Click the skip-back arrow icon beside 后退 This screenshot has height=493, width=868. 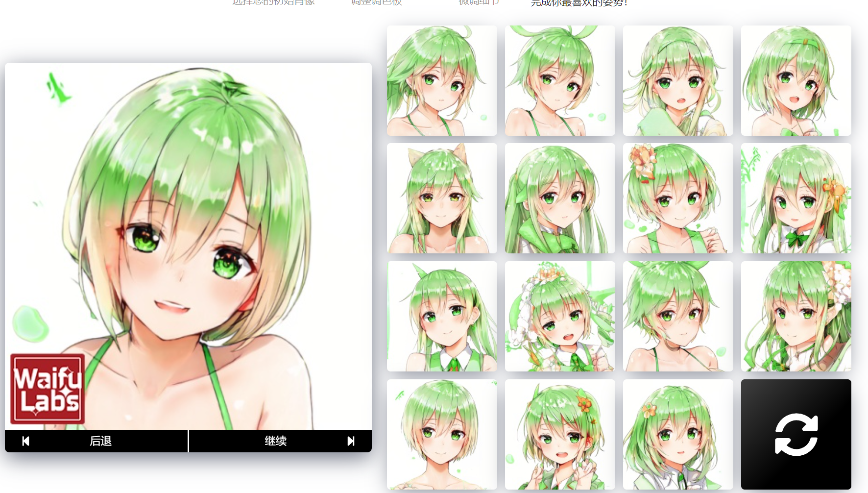coord(26,441)
